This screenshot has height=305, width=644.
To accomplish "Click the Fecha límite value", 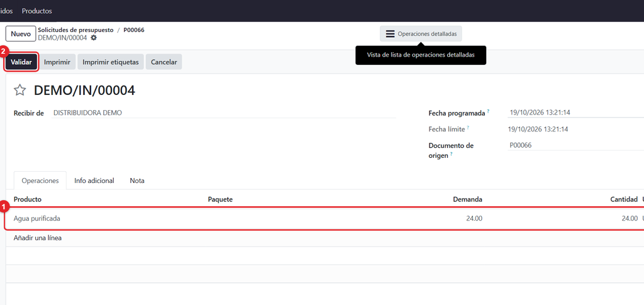I will [538, 130].
